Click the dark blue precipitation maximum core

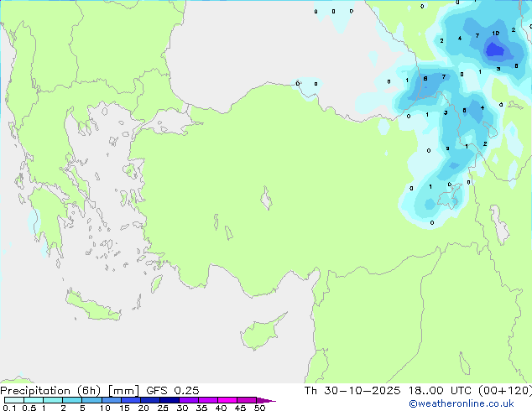495,49
